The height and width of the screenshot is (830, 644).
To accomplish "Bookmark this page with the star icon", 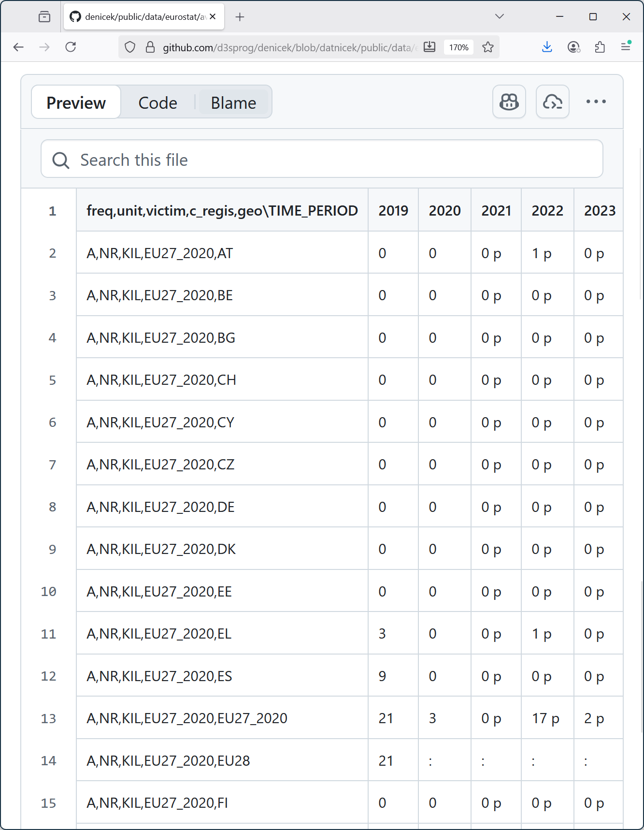I will tap(488, 47).
